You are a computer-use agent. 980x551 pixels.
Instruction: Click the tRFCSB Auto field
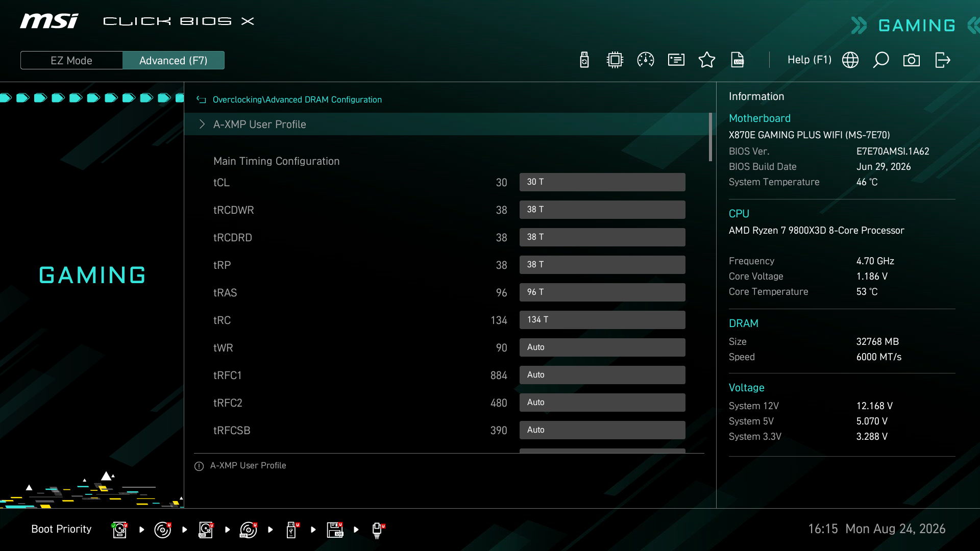coord(602,430)
